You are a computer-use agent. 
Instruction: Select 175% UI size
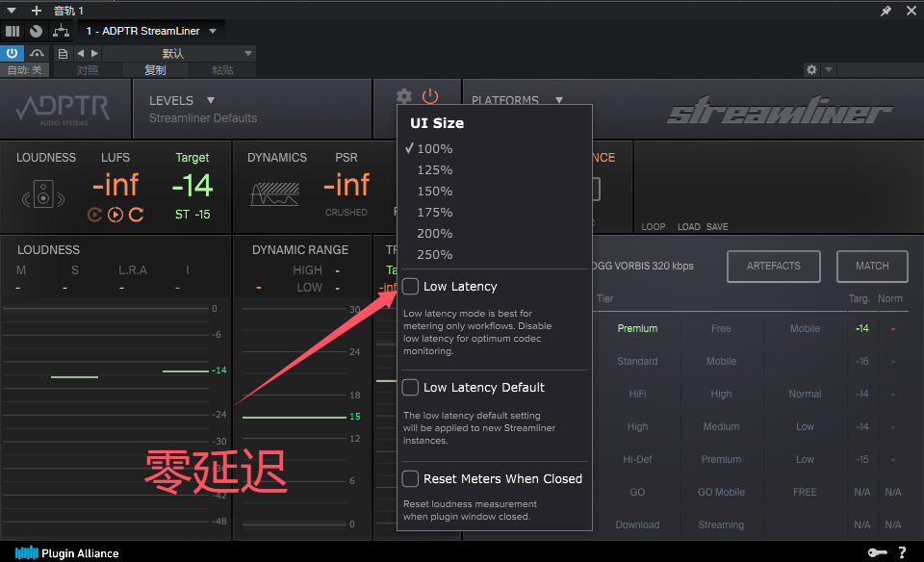tap(435, 212)
